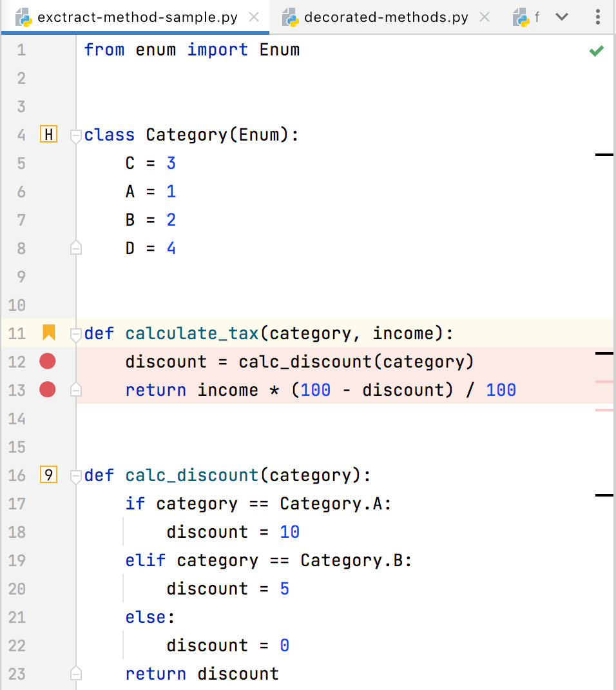The image size is (616, 690).
Task: Click line number 1 in the gutter
Action: point(21,50)
